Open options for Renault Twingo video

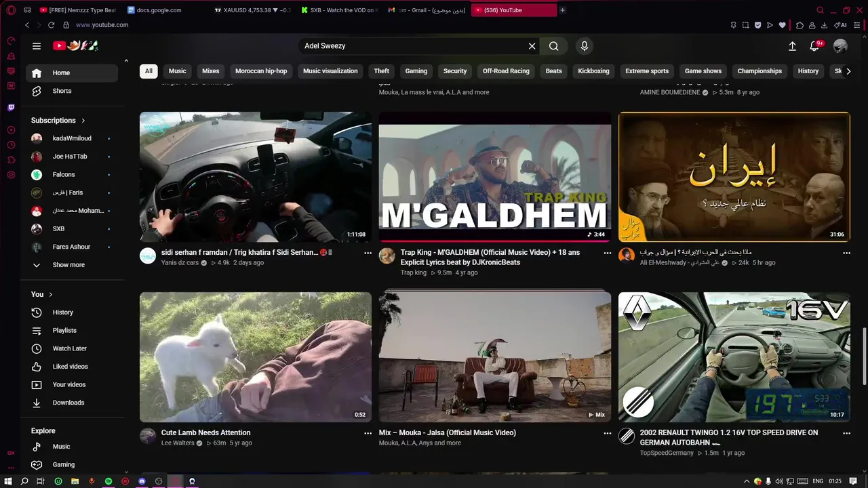pyautogui.click(x=846, y=433)
